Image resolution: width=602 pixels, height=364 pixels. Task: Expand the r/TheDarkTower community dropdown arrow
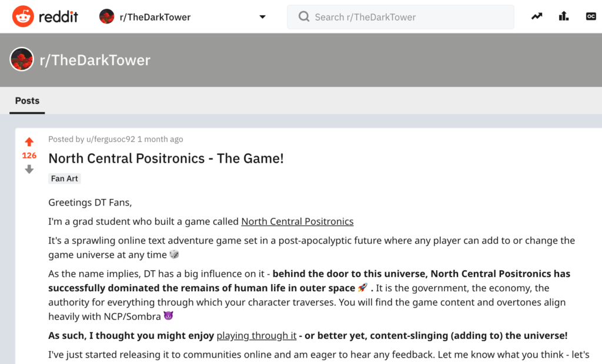click(x=262, y=17)
